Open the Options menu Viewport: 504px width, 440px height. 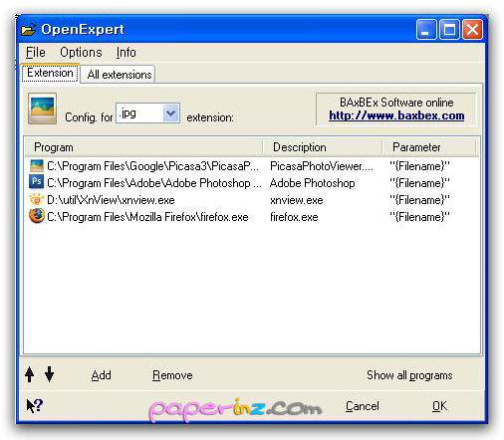[81, 53]
